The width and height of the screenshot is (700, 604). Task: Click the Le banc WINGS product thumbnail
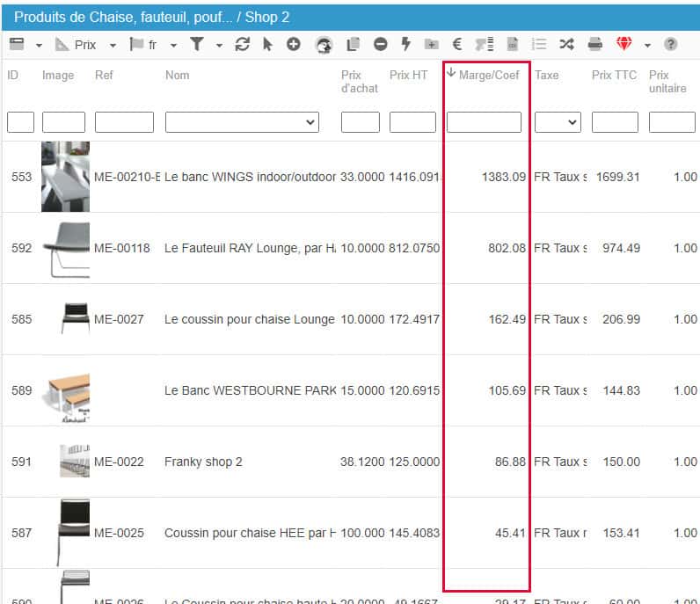tap(65, 177)
